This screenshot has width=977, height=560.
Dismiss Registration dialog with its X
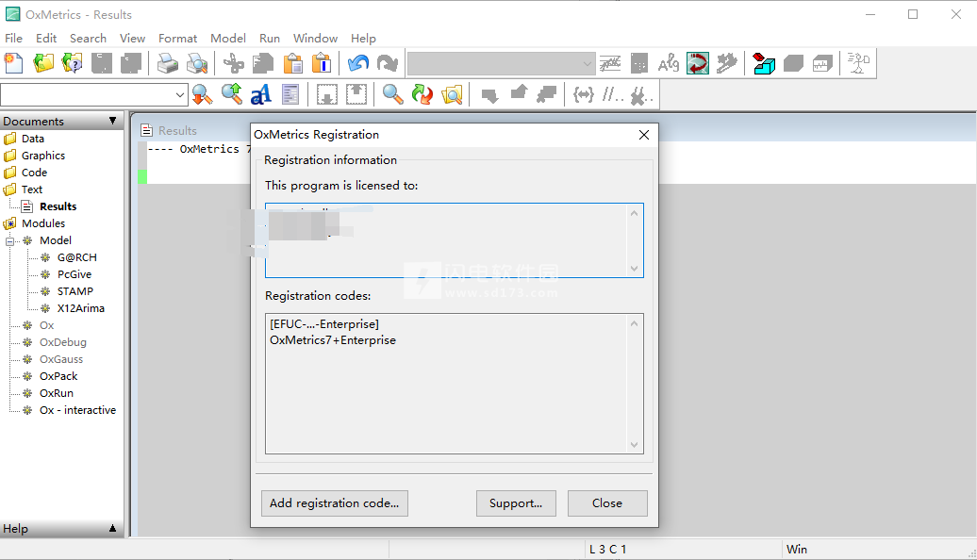(644, 135)
